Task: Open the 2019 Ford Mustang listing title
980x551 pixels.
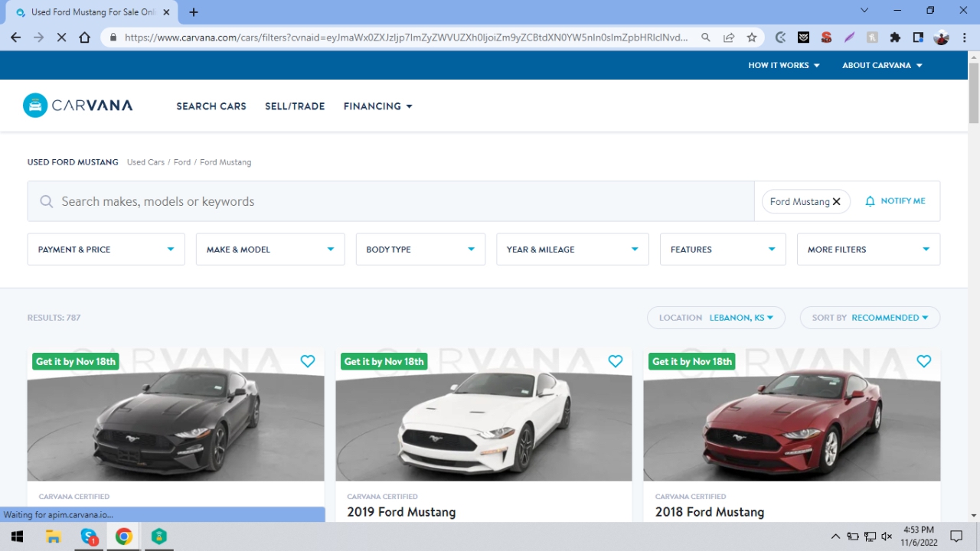Action: pos(401,512)
